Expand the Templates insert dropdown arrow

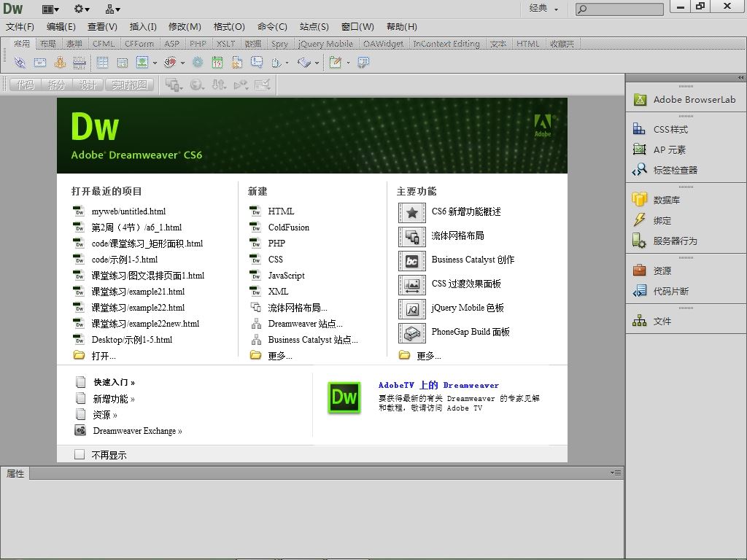348,63
